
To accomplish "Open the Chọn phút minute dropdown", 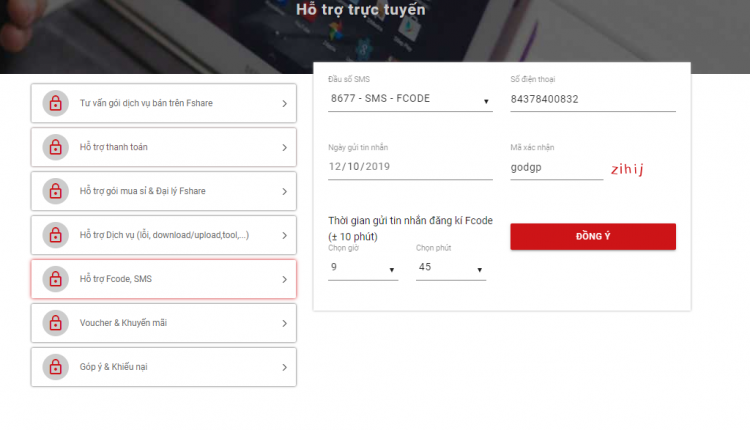I will click(451, 267).
